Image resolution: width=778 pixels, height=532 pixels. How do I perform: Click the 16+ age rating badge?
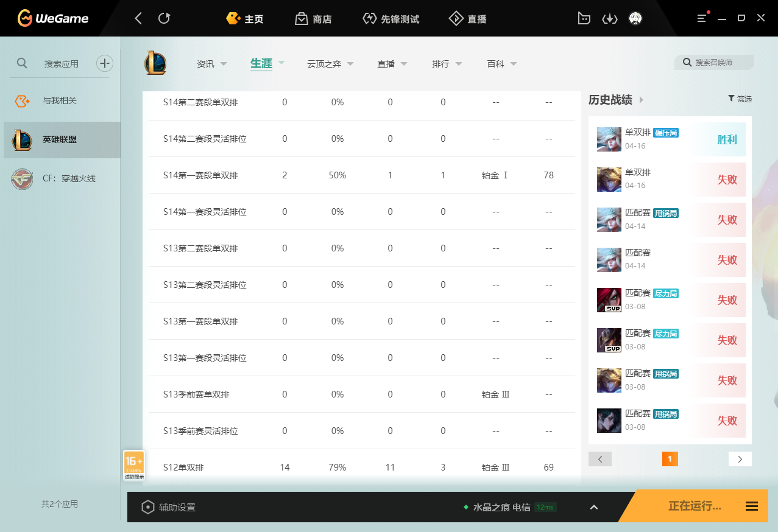point(134,465)
